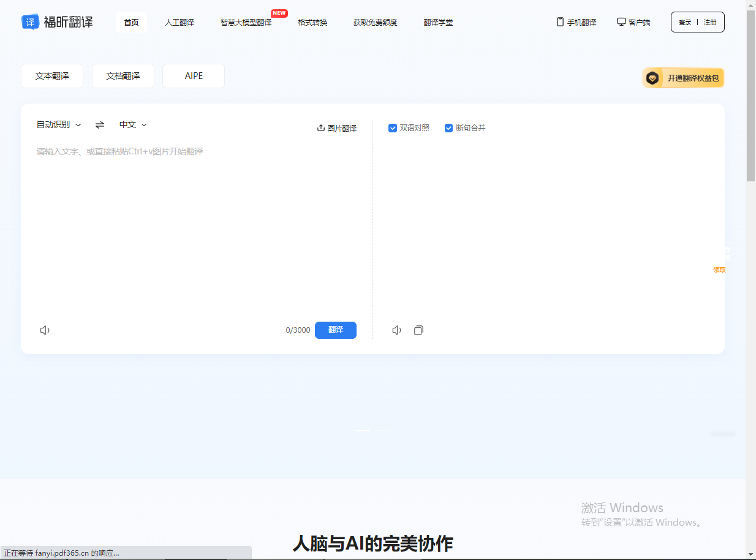Go to the 首页 nav item
This screenshot has width=756, height=560.
131,22
